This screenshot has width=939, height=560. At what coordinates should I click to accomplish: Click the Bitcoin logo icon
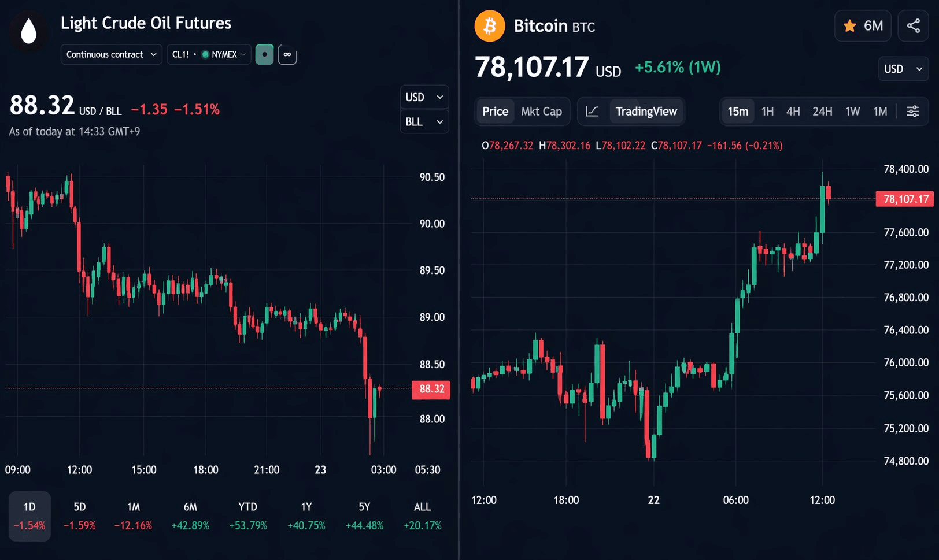tap(489, 26)
